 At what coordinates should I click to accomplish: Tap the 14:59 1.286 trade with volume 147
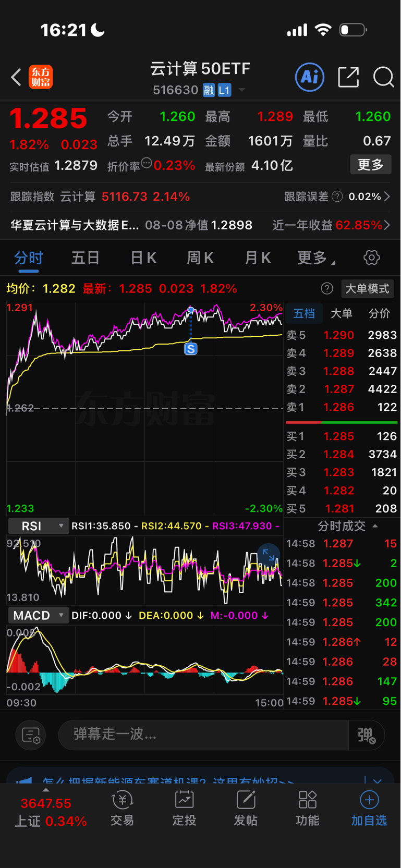pos(342,681)
